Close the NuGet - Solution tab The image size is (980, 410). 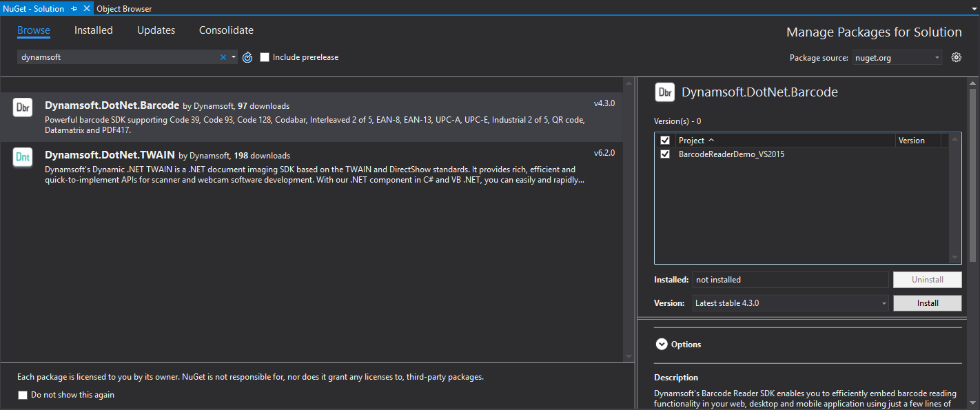[86, 8]
